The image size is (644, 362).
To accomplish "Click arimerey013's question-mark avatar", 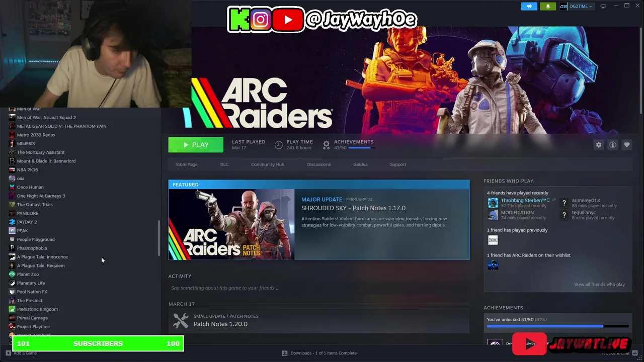I will point(564,203).
